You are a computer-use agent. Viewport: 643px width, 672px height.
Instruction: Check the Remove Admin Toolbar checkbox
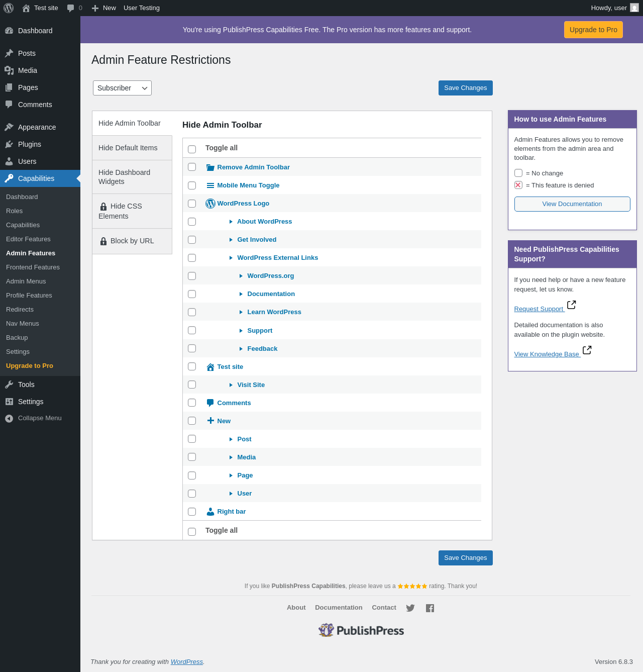[x=192, y=167]
